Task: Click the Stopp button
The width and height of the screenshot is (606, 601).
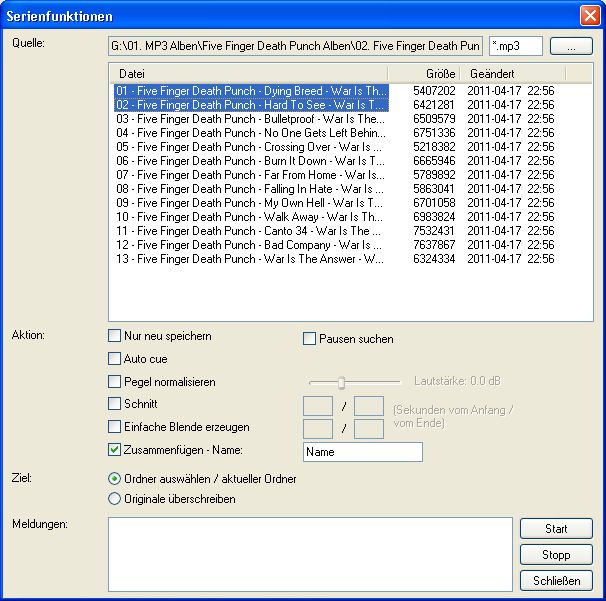Action: pyautogui.click(x=556, y=555)
